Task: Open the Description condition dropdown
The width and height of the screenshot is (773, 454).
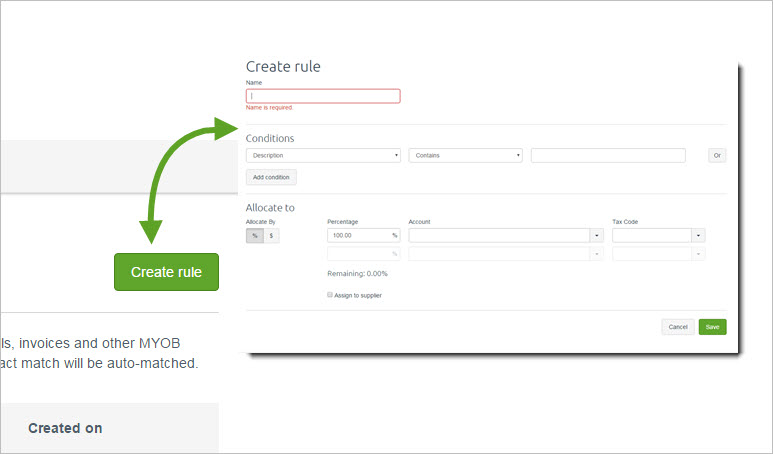Action: pos(322,155)
